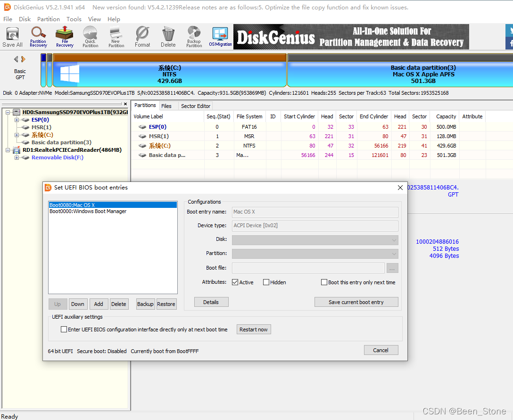Expand the Removable Disk(F:) tree node
The image size is (513, 420).
[x=17, y=157]
